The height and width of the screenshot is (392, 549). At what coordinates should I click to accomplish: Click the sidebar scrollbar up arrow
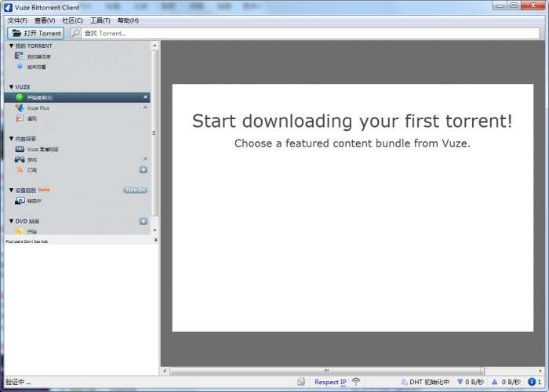pos(155,45)
